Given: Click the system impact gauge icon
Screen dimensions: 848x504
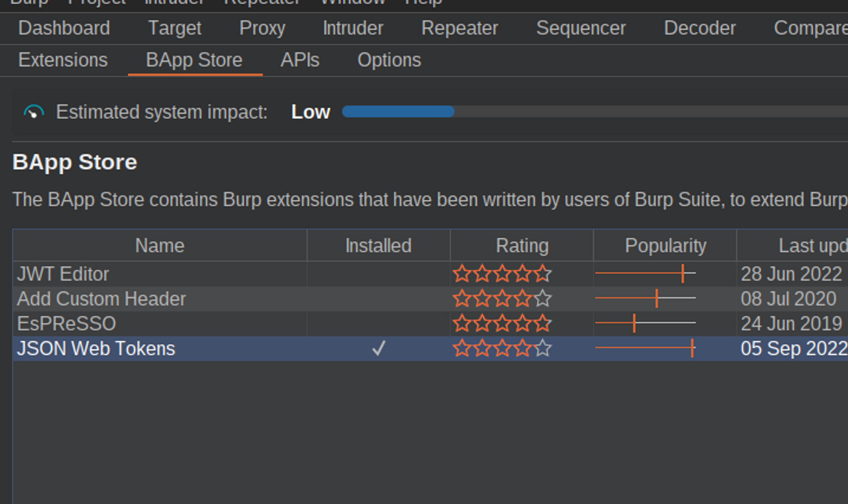Looking at the screenshot, I should (34, 112).
